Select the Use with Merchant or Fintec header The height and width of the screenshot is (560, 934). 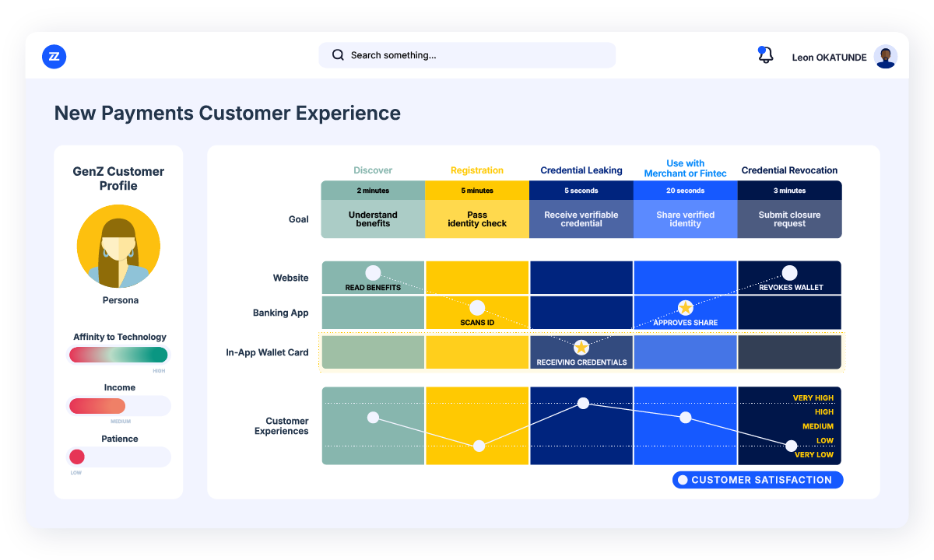coord(686,169)
